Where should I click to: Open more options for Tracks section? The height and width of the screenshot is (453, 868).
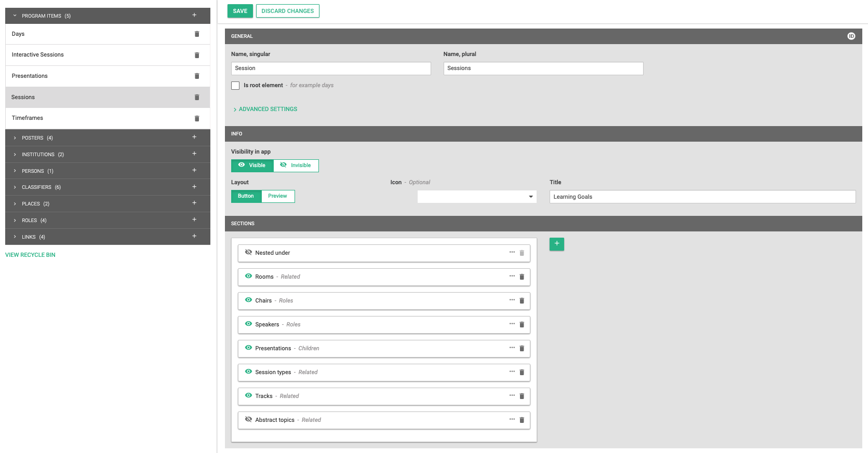512,395
